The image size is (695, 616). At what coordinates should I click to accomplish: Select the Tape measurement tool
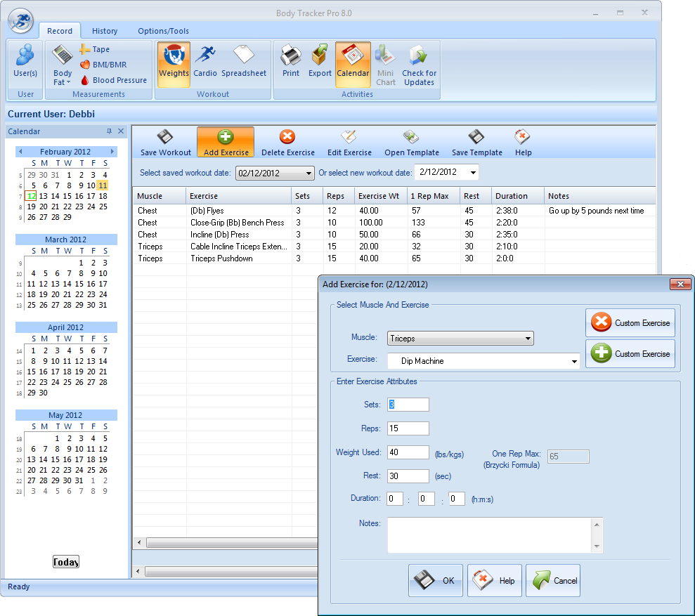pyautogui.click(x=95, y=49)
